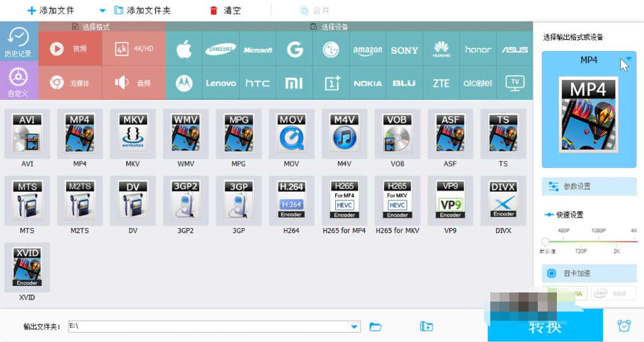The image size is (644, 342).
Task: Expand the output folder path dropdown
Action: click(355, 326)
